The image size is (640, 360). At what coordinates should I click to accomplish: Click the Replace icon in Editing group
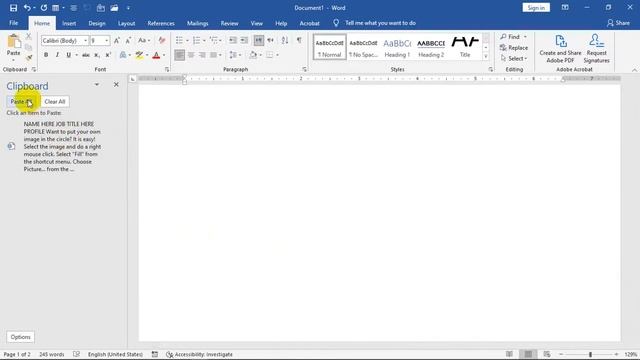pyautogui.click(x=503, y=48)
